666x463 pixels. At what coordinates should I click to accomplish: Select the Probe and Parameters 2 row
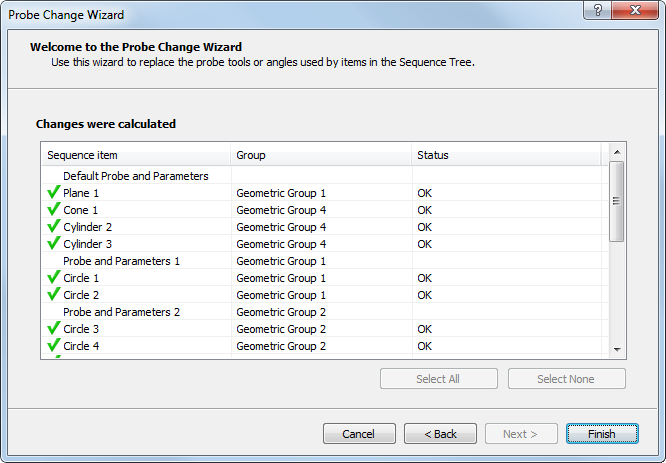coord(121,312)
